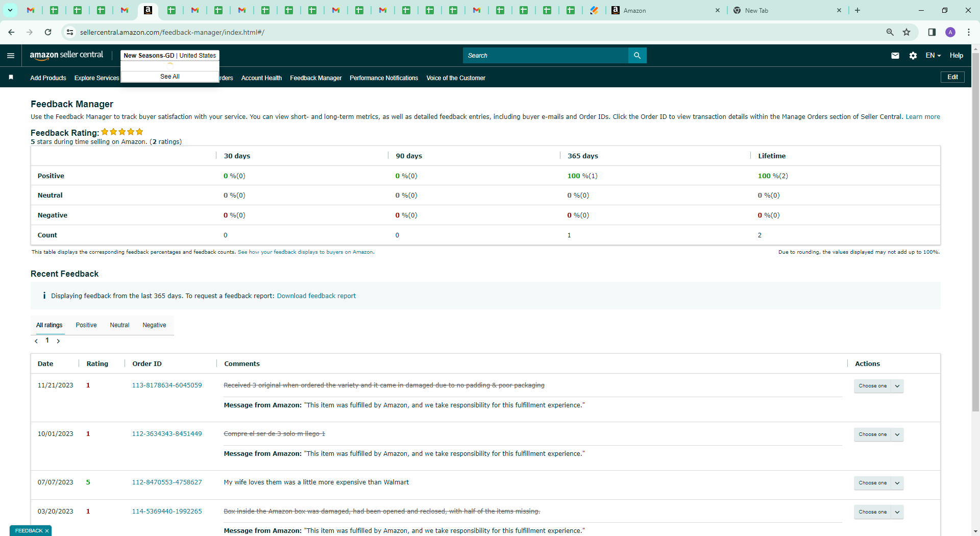Click page number 1 in pagination

pyautogui.click(x=47, y=340)
